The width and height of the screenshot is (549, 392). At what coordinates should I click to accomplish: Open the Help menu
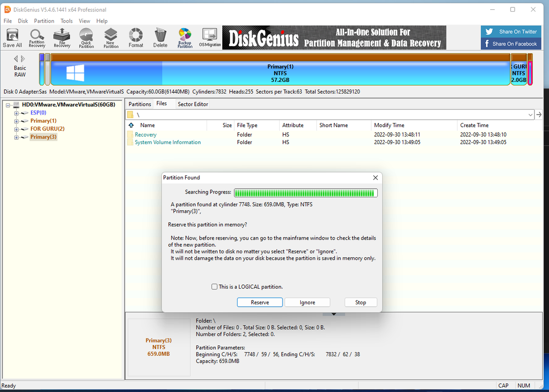[102, 21]
